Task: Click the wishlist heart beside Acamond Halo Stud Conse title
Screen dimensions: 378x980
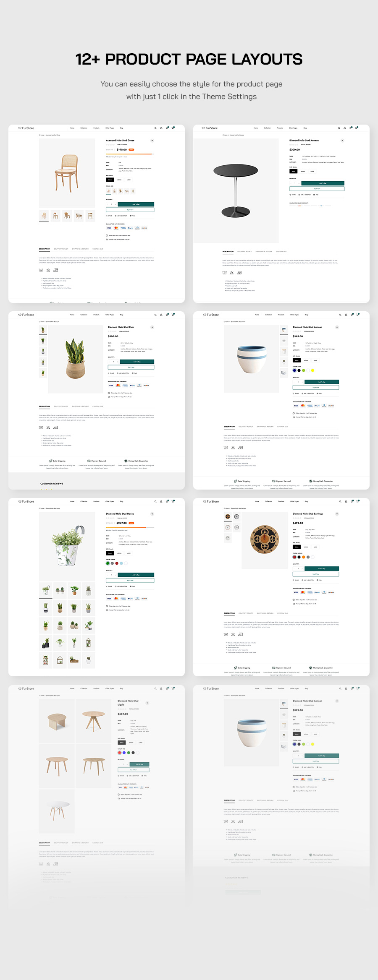Action: pyautogui.click(x=152, y=141)
